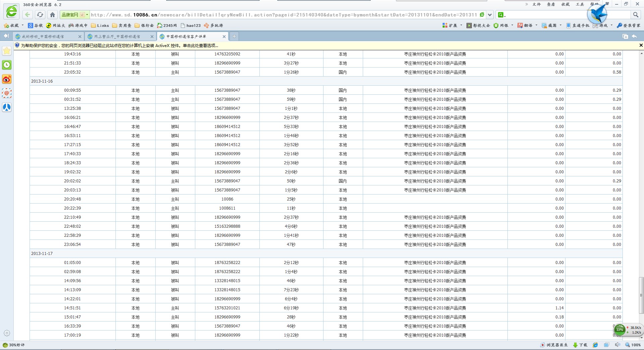644x350 pixels.
Task: Toggle the sidebar collapse arrow left of tabs
Action: coord(6,36)
